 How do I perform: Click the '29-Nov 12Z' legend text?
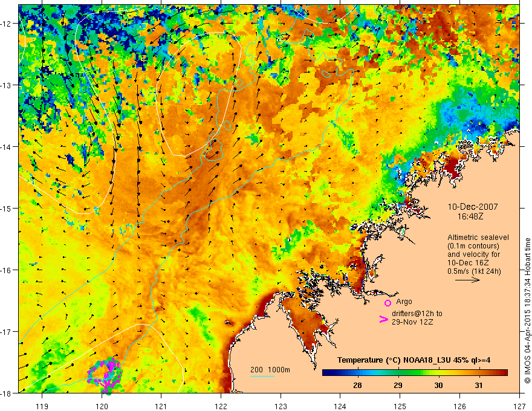coord(412,322)
